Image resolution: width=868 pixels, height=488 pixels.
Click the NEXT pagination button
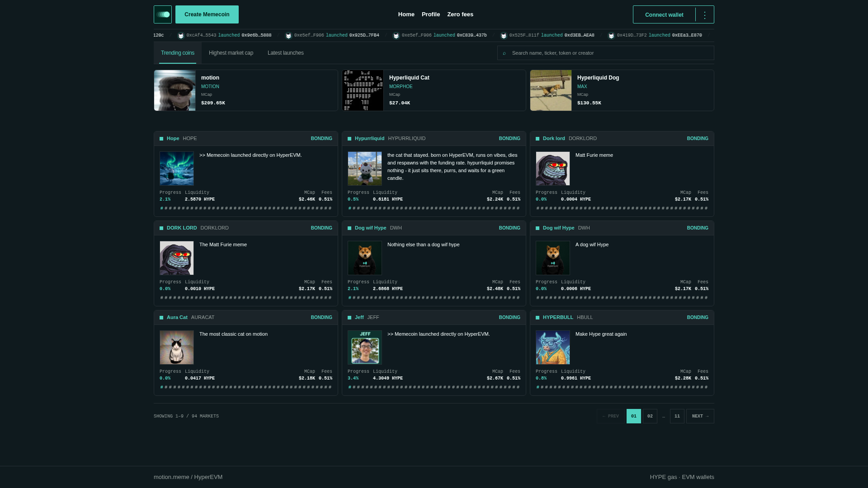point(700,416)
